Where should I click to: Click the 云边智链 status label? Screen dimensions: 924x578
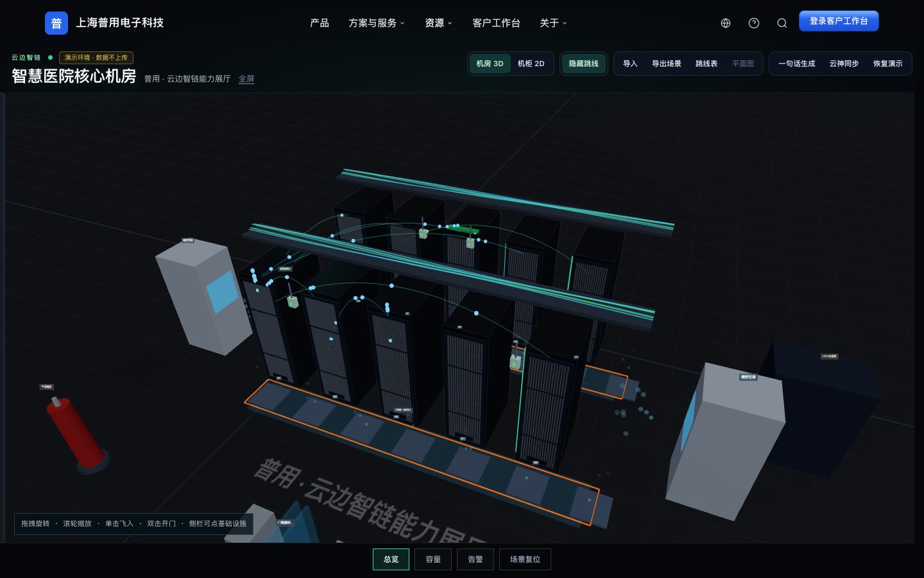[26, 58]
